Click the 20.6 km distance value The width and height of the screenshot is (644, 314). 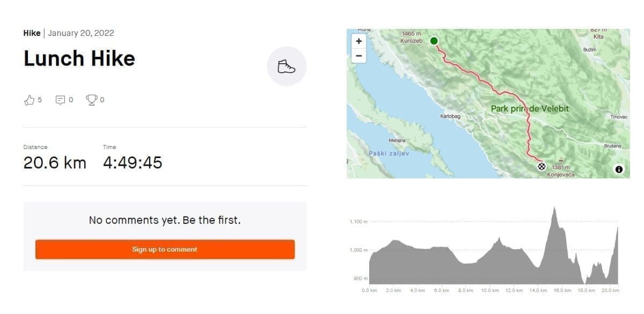pyautogui.click(x=55, y=163)
